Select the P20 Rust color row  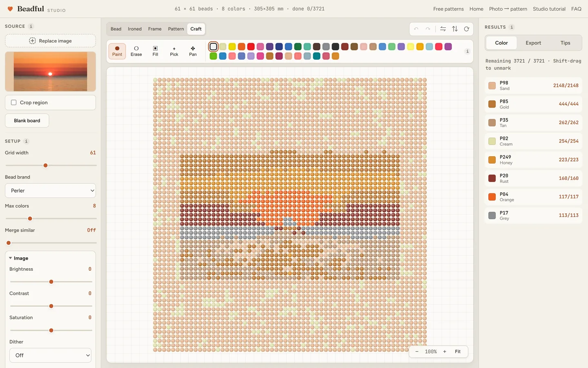[533, 178]
